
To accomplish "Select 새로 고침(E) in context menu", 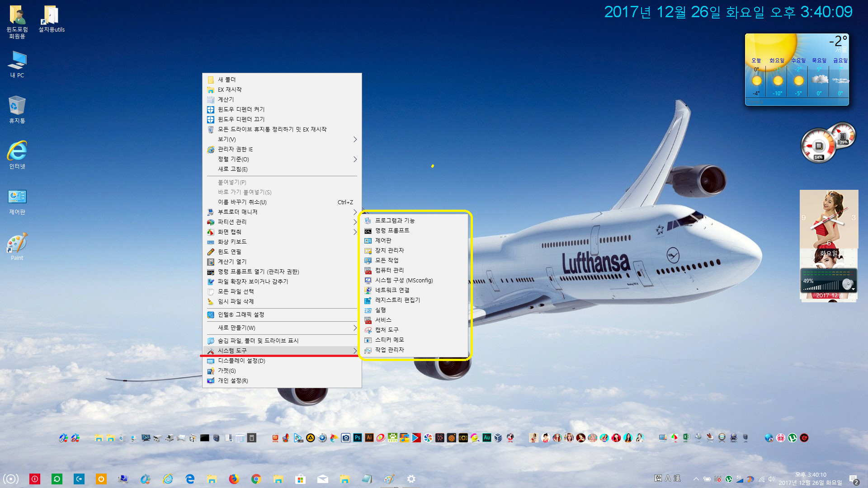I will [x=282, y=169].
